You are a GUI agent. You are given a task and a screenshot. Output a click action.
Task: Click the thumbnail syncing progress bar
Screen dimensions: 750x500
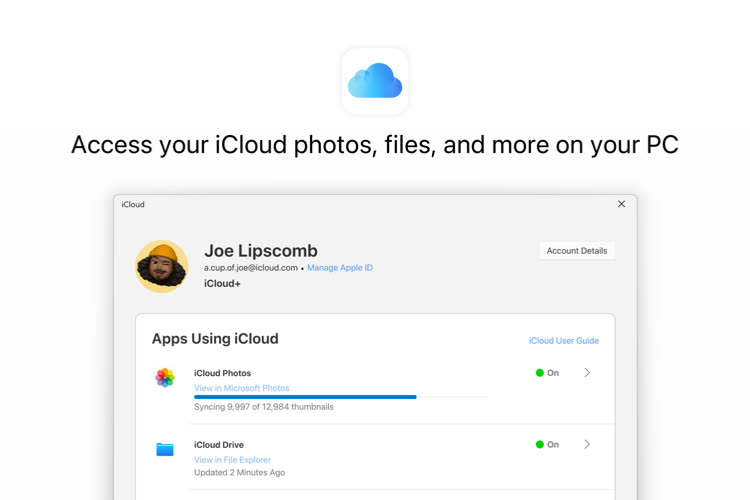pyautogui.click(x=341, y=397)
